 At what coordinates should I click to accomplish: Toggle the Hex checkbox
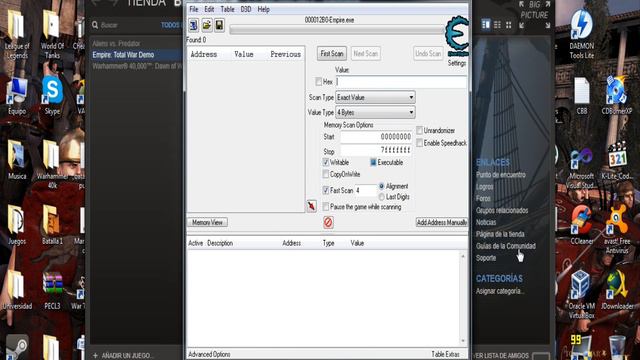(318, 82)
